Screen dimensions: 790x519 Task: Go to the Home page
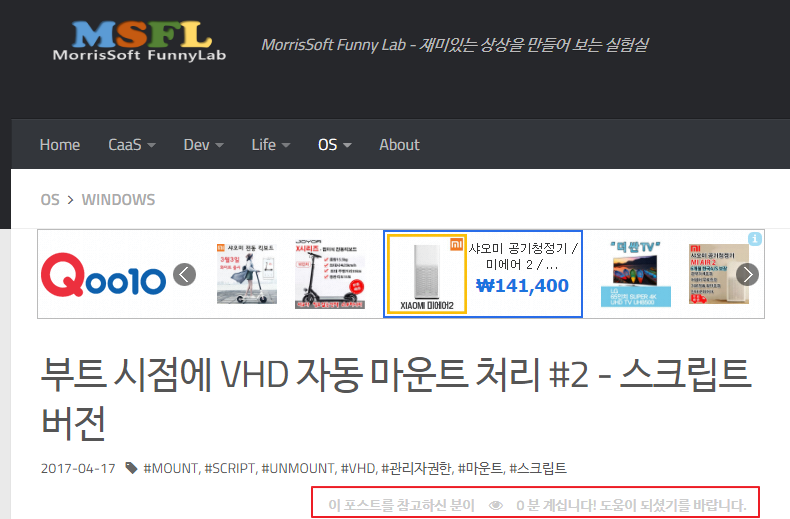(x=60, y=145)
